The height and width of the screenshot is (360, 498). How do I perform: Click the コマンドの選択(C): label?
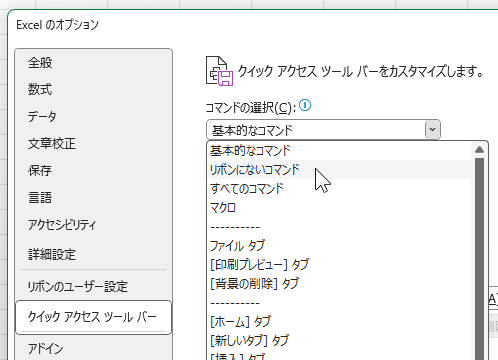250,107
